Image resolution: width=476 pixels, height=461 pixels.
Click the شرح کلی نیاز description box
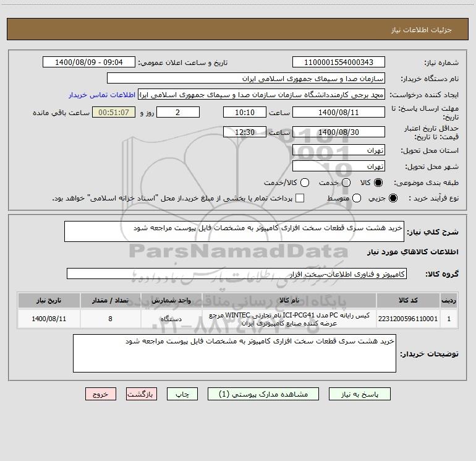pyautogui.click(x=234, y=231)
